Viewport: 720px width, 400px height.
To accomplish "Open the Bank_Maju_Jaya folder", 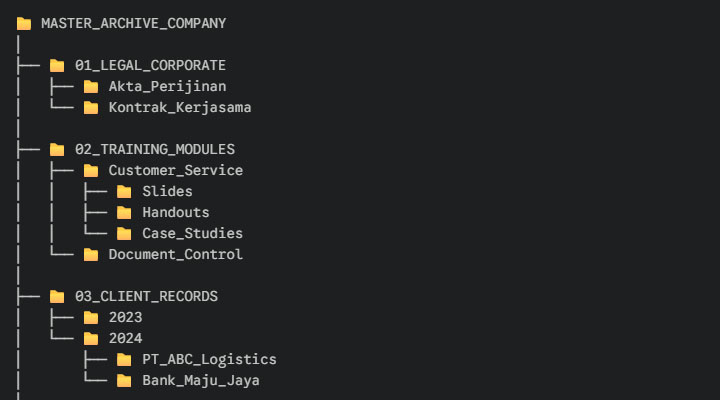I will pyautogui.click(x=201, y=380).
